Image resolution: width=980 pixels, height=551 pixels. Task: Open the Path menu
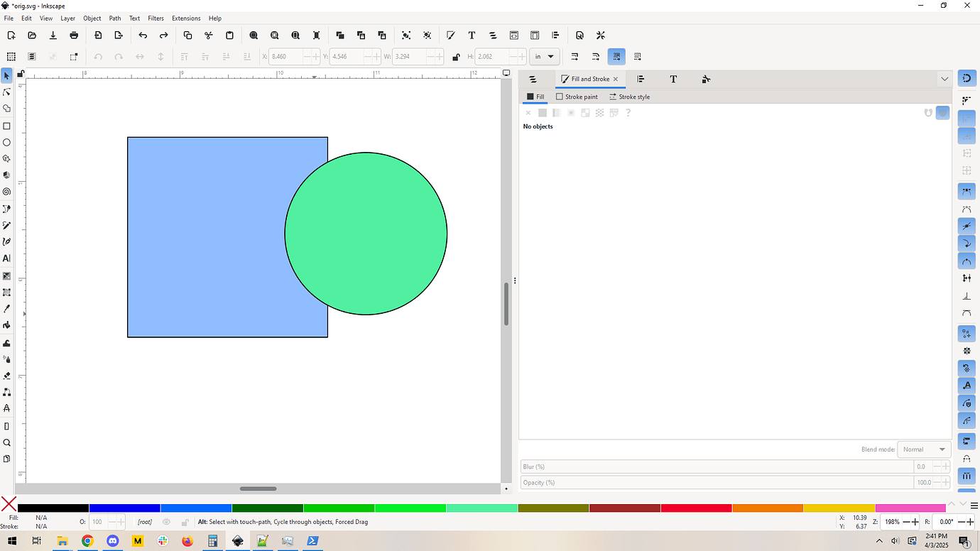point(115,18)
